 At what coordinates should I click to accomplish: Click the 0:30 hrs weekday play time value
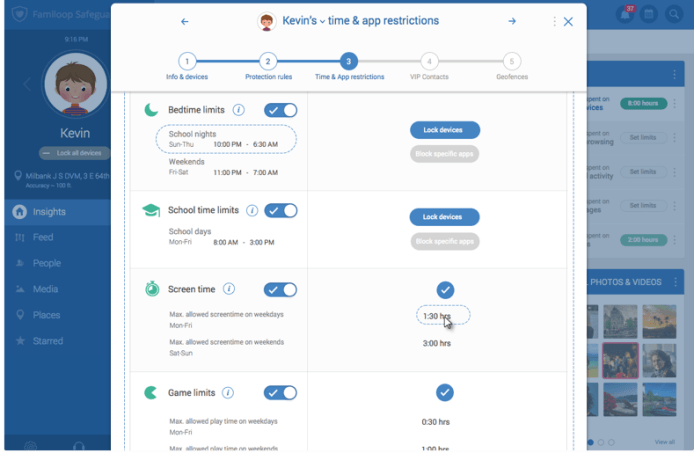tap(436, 422)
